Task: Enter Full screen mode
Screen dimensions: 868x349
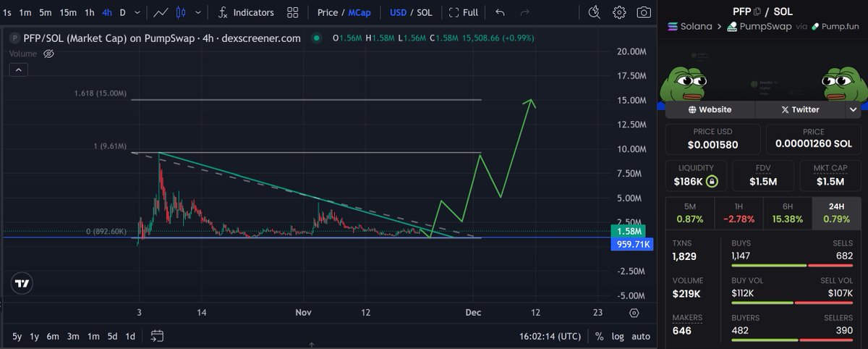Action: [463, 12]
